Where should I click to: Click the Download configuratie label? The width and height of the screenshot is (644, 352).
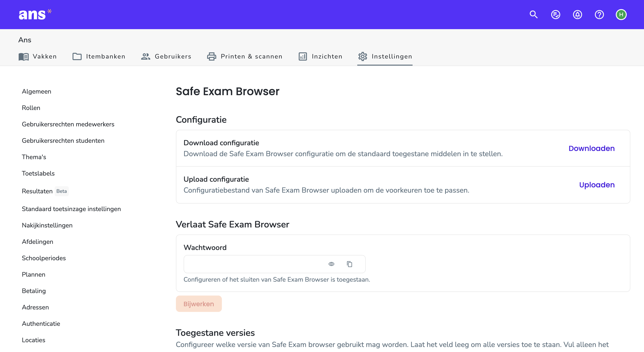tap(221, 143)
